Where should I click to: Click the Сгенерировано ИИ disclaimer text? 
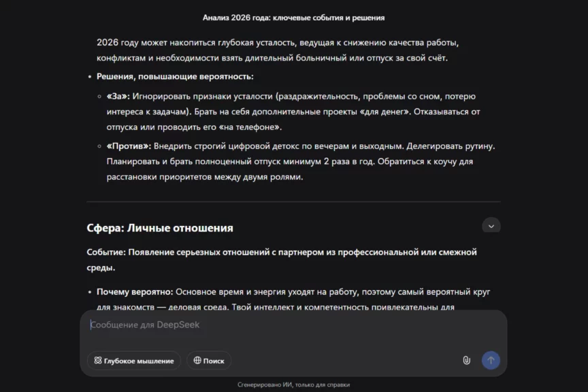tap(293, 385)
